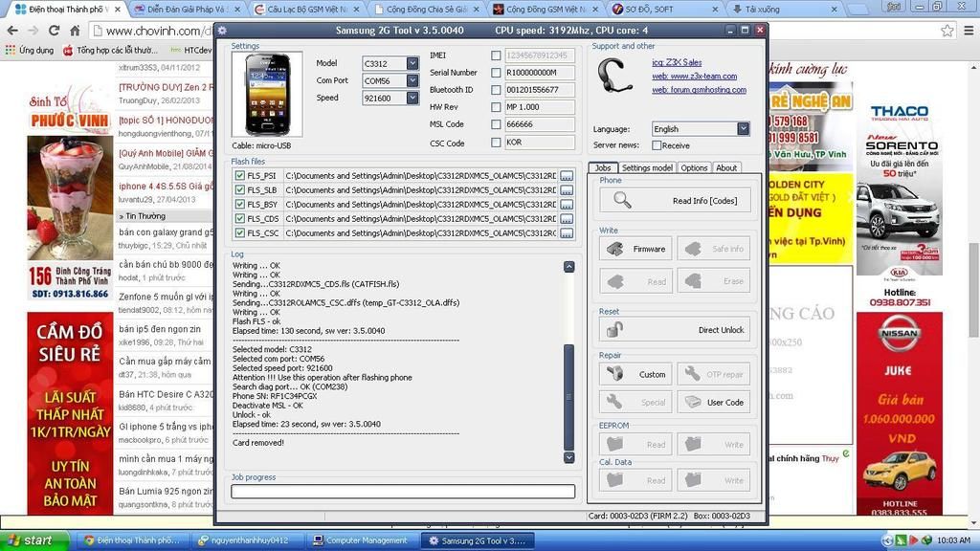Click the 'Card removed!' log line
Viewport: 980px width, 551px height.
tap(258, 443)
